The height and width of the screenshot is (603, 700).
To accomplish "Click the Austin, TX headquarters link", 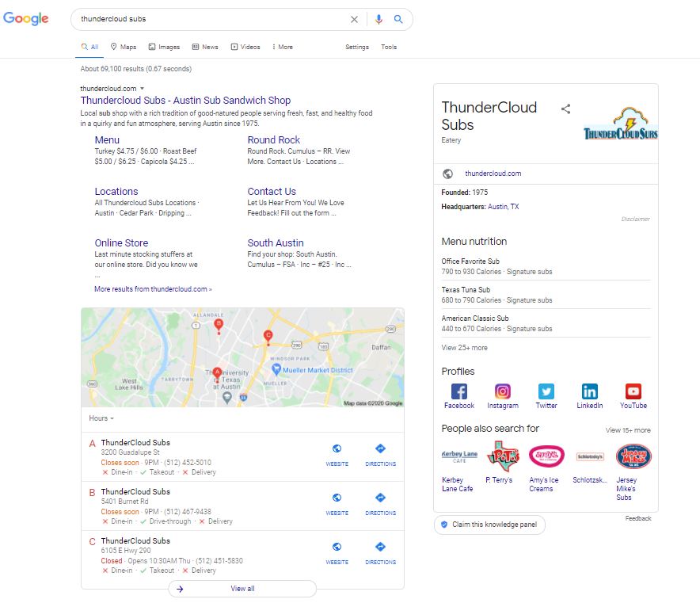I will 503,207.
